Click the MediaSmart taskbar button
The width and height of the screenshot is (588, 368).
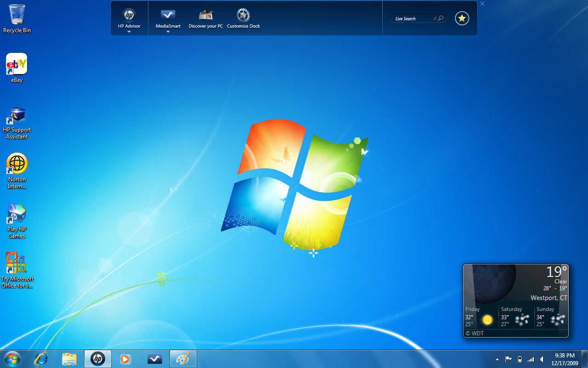(x=154, y=359)
